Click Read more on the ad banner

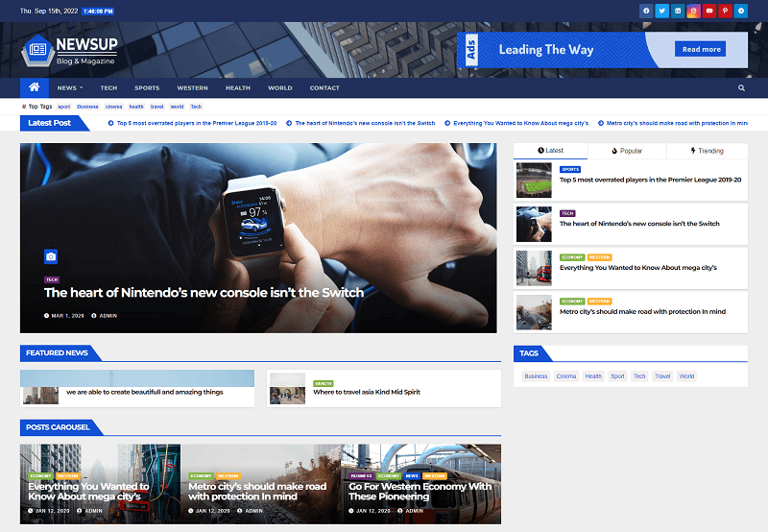(701, 49)
